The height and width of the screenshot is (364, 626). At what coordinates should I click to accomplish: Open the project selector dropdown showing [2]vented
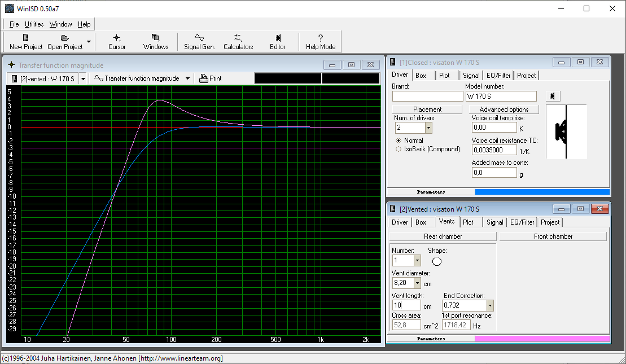pyautogui.click(x=83, y=78)
